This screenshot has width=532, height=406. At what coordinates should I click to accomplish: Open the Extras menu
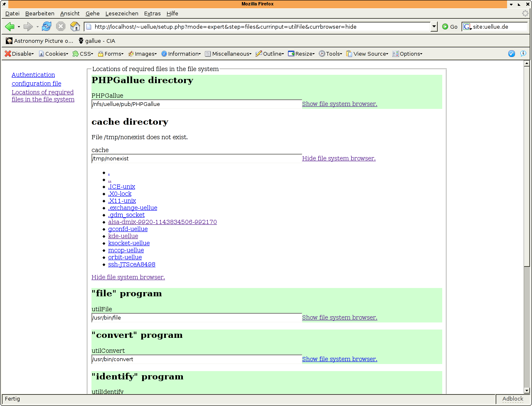[152, 14]
